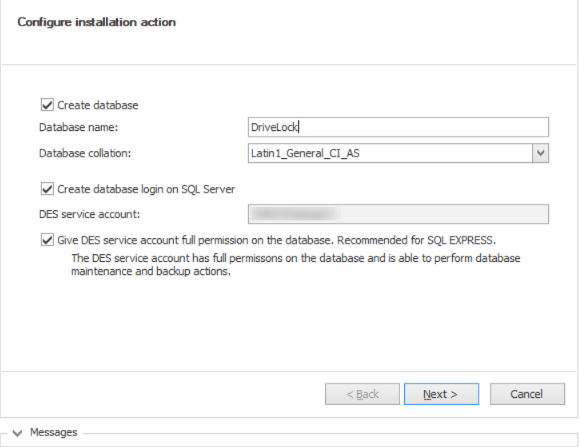Click the Messages label text
This screenshot has width=580, height=447.
54,432
